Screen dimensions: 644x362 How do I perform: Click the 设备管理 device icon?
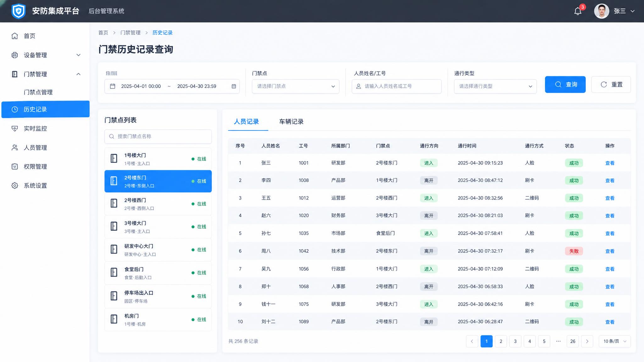[x=15, y=55]
